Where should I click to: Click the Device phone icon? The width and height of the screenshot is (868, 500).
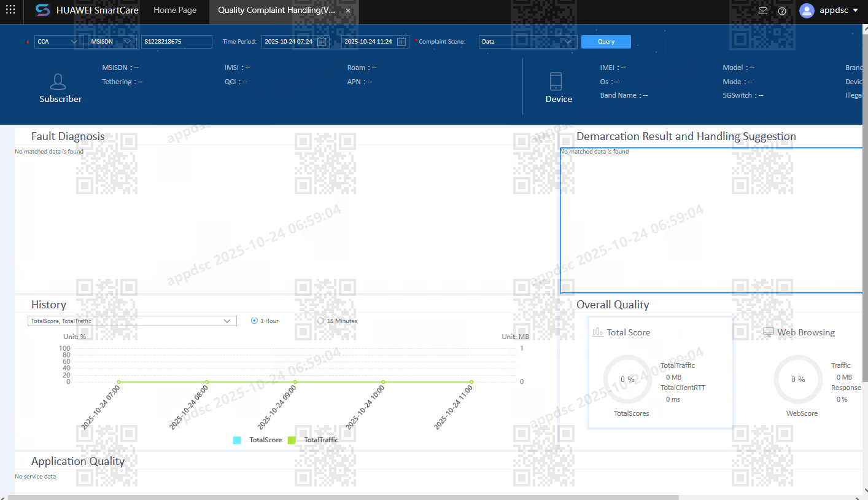coord(556,82)
